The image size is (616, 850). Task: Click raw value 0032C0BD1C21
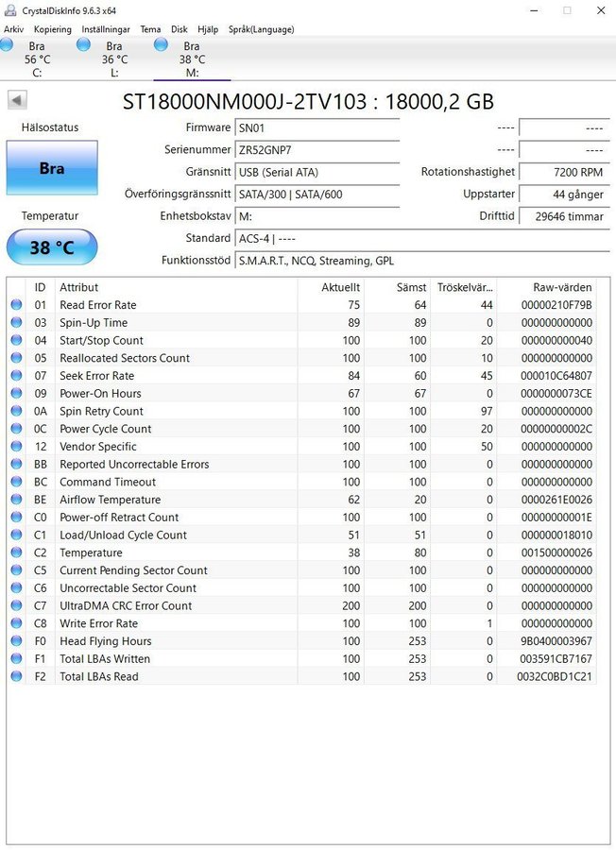click(x=555, y=676)
